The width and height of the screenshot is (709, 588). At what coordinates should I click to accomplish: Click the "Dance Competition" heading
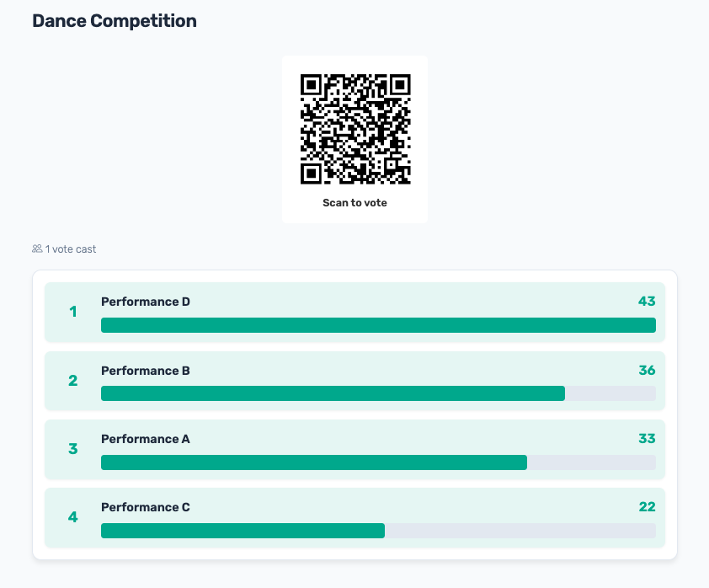coord(115,21)
